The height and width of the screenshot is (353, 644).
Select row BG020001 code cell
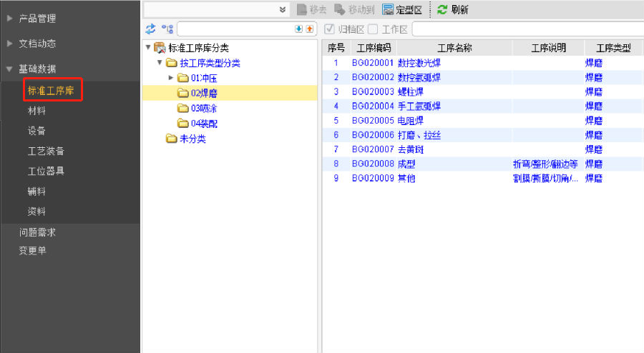[373, 63]
